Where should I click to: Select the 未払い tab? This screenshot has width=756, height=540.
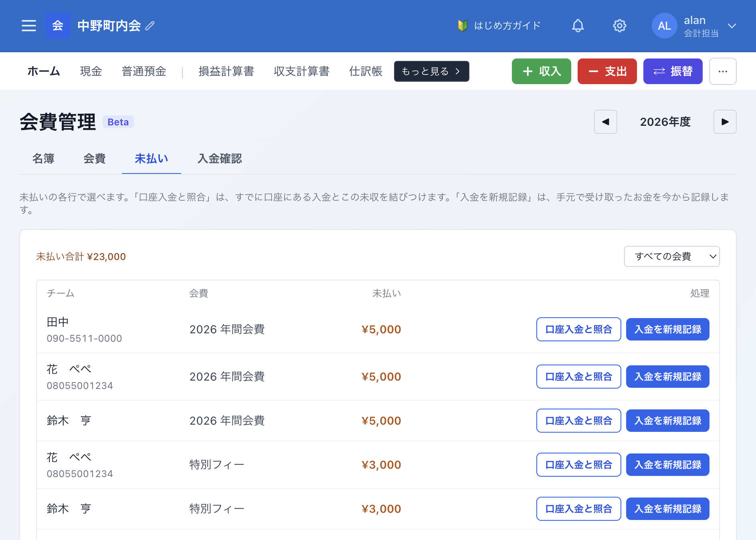(x=152, y=159)
